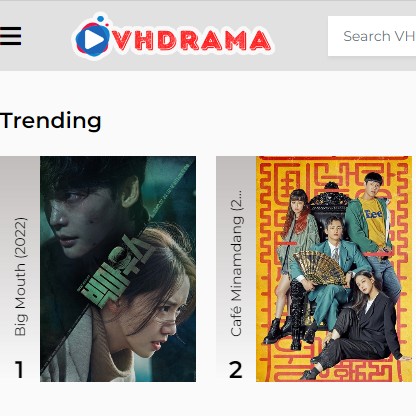This screenshot has height=416, width=416.
Task: Click the folding fan on Café Minamdang poster
Action: 318,268
